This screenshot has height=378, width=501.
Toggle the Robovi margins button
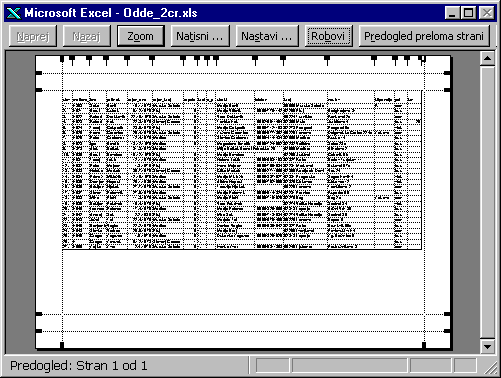click(328, 36)
